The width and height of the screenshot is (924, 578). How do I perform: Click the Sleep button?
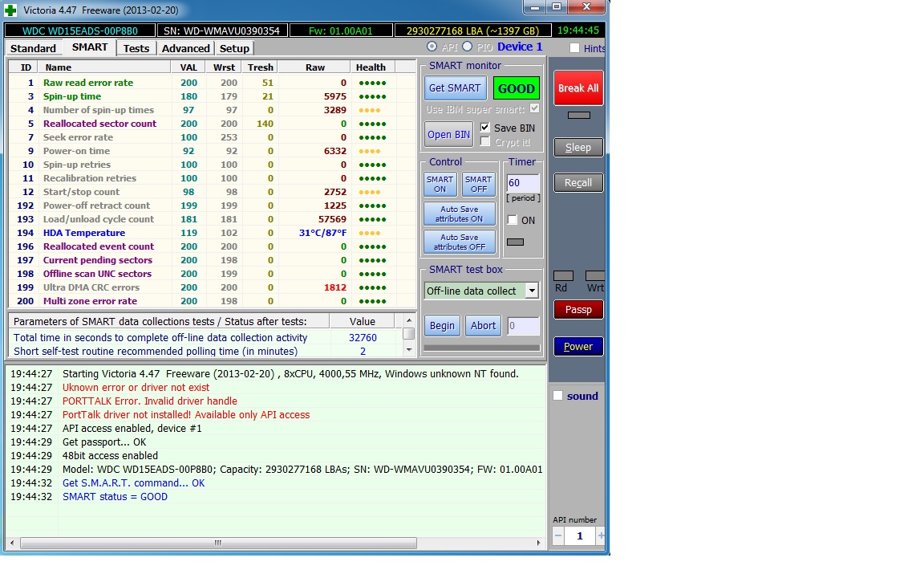pyautogui.click(x=578, y=148)
